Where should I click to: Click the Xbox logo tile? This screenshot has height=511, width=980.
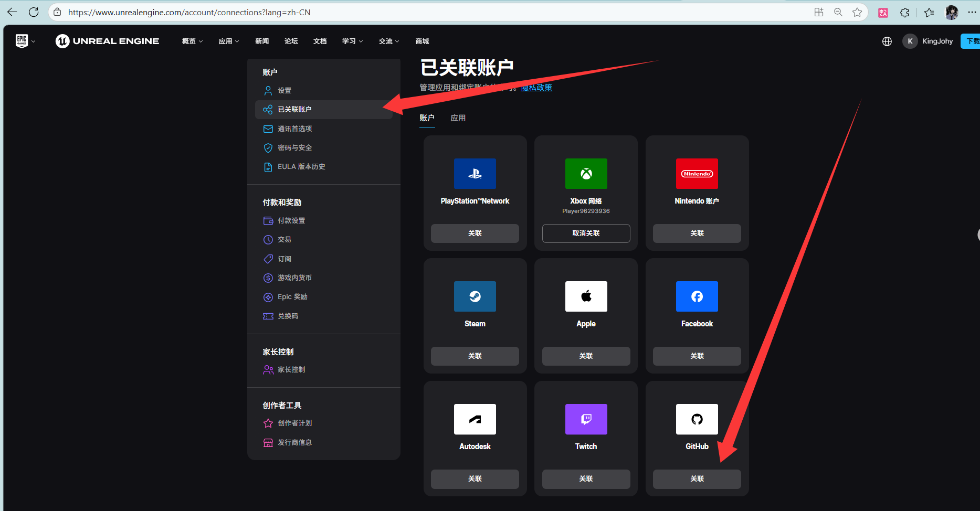586,174
